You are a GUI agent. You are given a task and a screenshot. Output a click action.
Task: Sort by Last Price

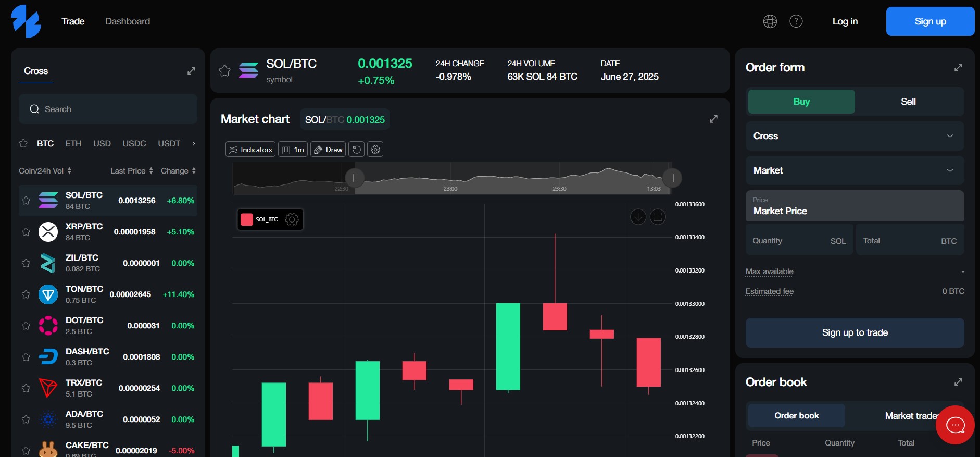click(x=132, y=171)
